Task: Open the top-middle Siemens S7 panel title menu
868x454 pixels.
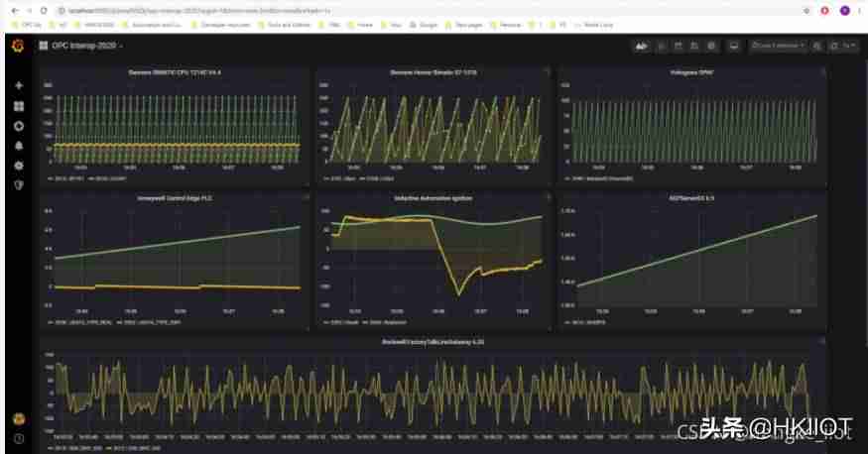Action: [433, 72]
